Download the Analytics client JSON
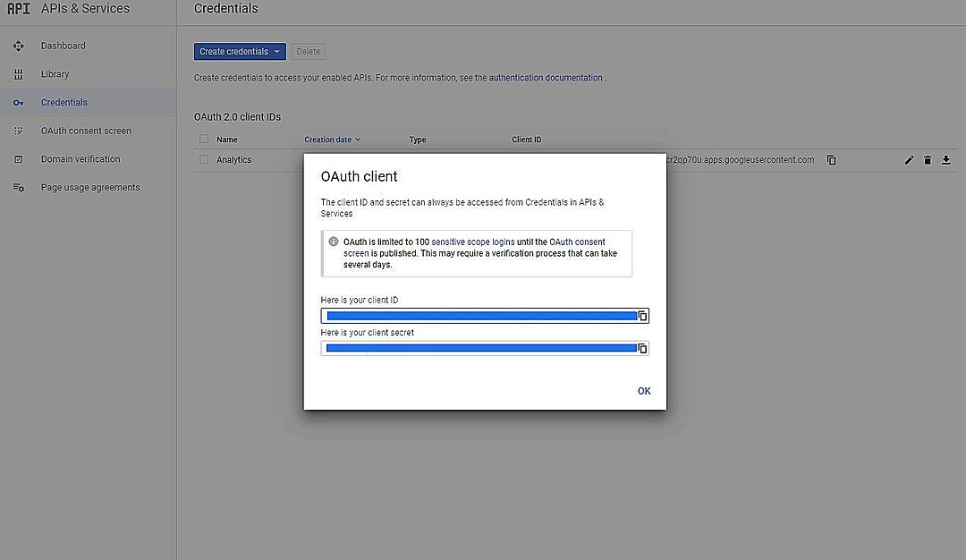This screenshot has width=966, height=560. 946,160
